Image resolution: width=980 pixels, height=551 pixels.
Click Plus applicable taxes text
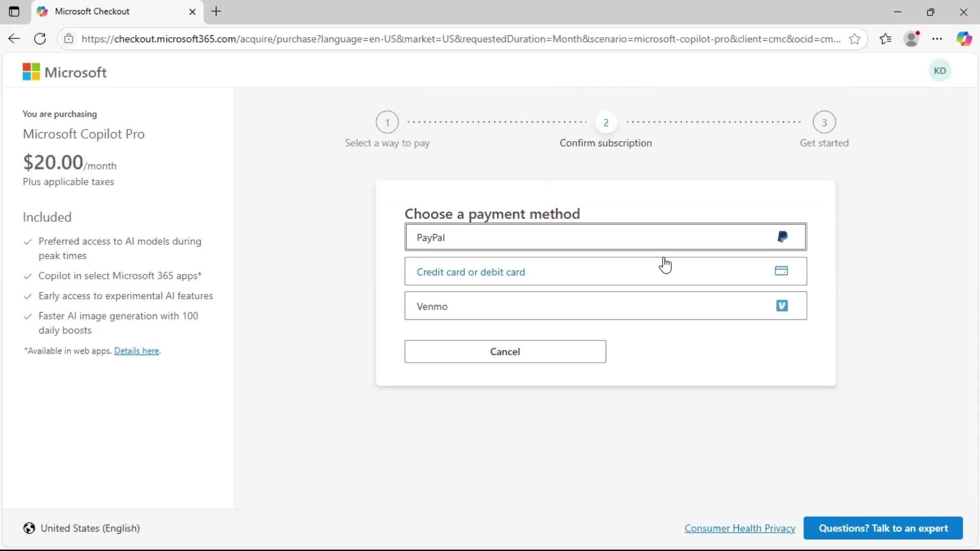coord(68,182)
